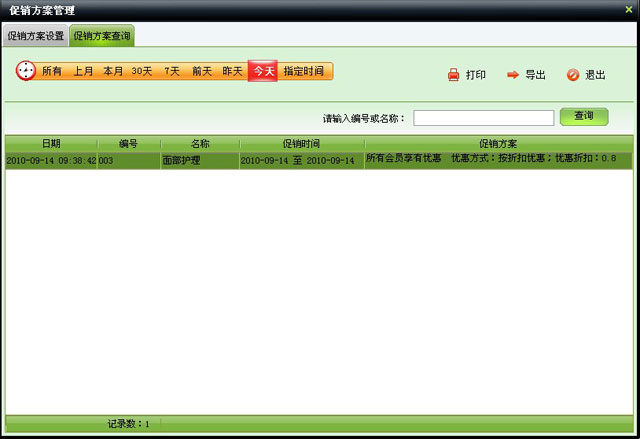The image size is (640, 439).
Task: Select the 面部护理 promotion row
Action: point(199,160)
